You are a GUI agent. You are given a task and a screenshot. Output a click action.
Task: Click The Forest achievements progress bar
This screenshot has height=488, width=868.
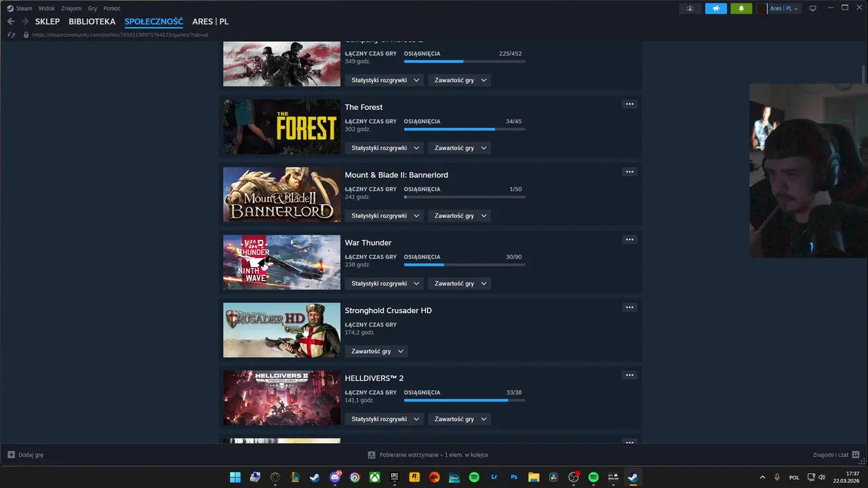[x=465, y=129]
